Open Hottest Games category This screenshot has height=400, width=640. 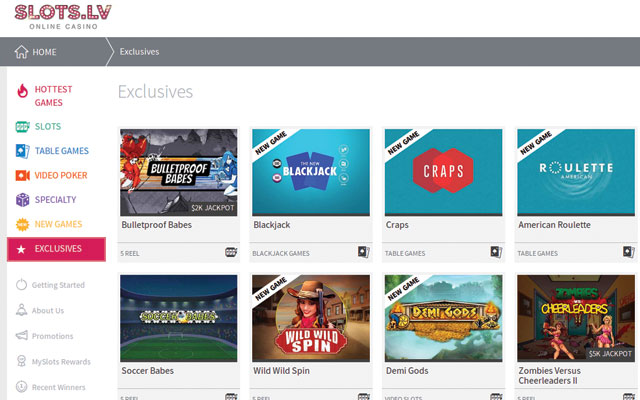point(53,96)
